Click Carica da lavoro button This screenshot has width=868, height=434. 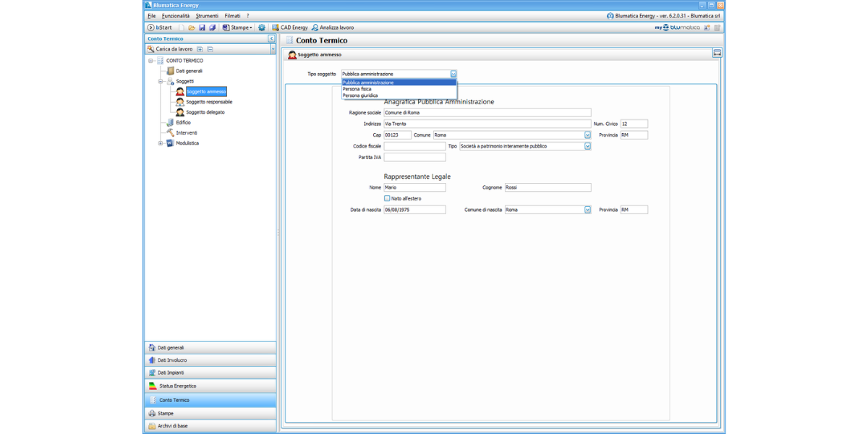coord(170,49)
